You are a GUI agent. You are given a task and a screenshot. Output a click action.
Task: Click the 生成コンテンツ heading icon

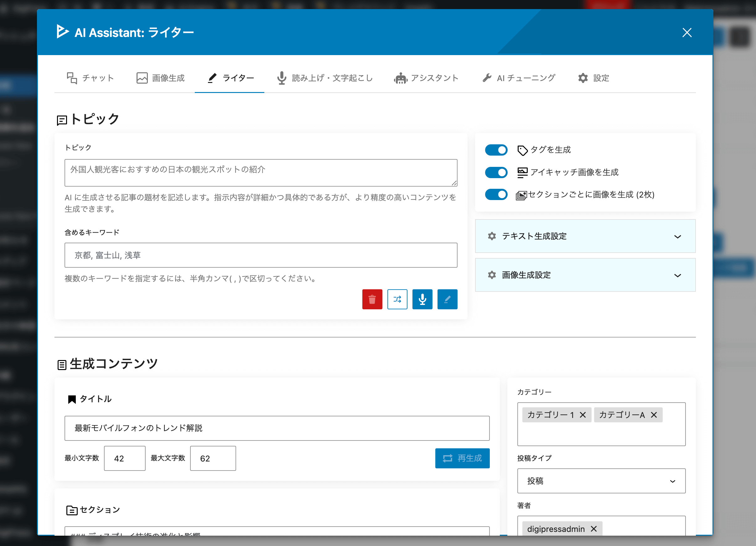click(62, 365)
